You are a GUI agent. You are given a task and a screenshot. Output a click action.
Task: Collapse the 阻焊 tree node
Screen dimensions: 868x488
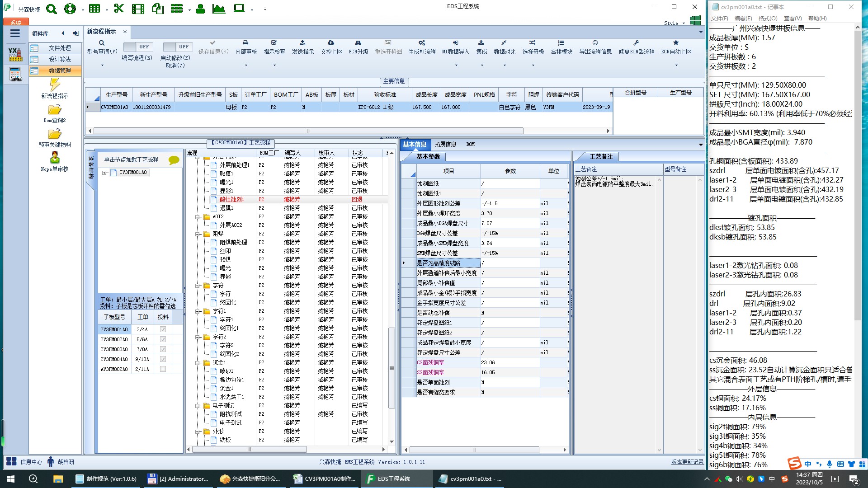coord(198,234)
